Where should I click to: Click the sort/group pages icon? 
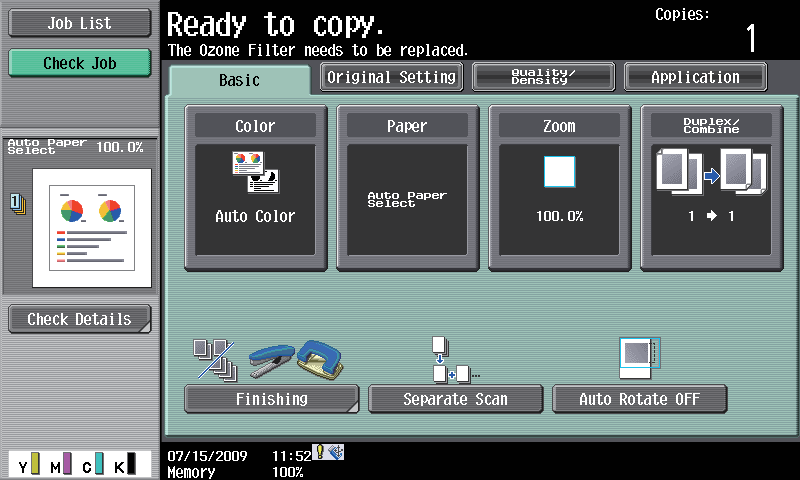click(x=215, y=360)
